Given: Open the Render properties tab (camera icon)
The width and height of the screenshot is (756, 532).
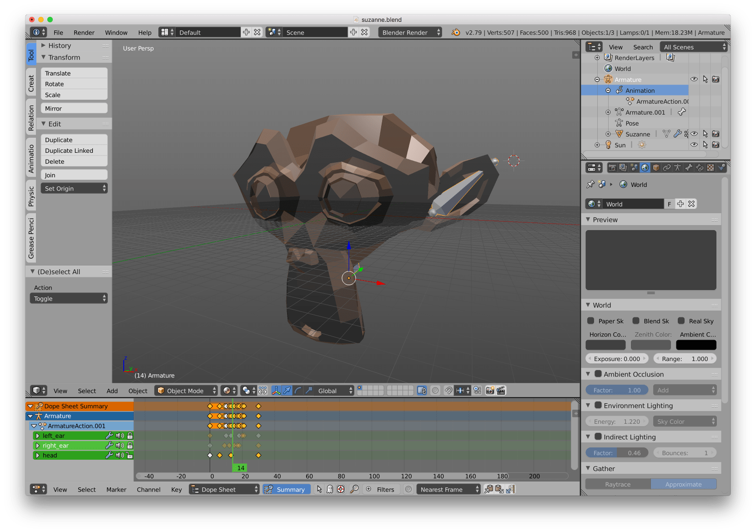Looking at the screenshot, I should click(613, 168).
